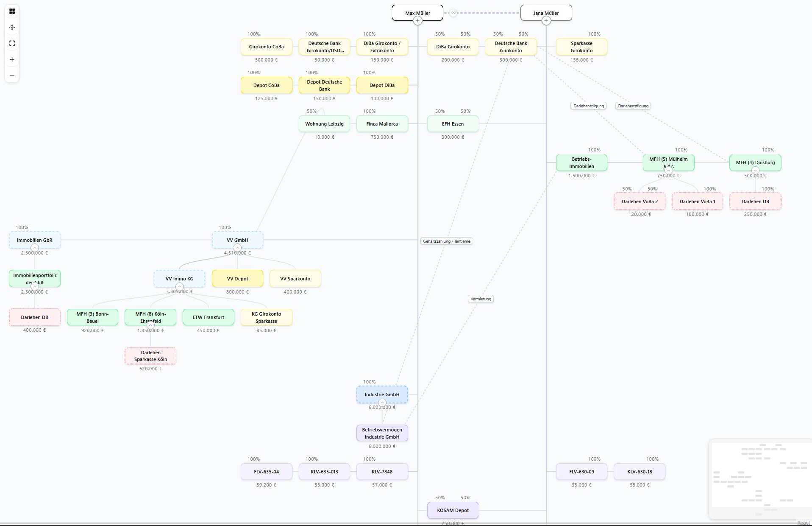Collapse the VV GmbH node children
This screenshot has height=526, width=812.
(237, 248)
